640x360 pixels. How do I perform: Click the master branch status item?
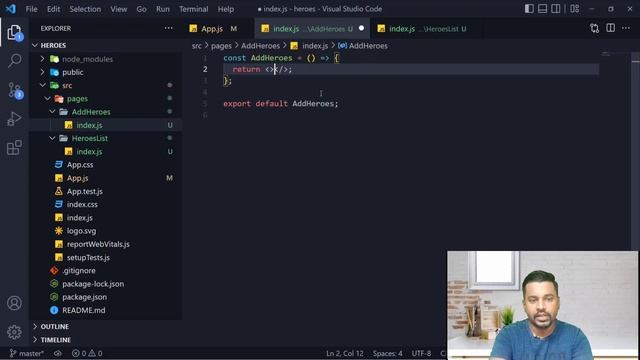click(x=27, y=353)
